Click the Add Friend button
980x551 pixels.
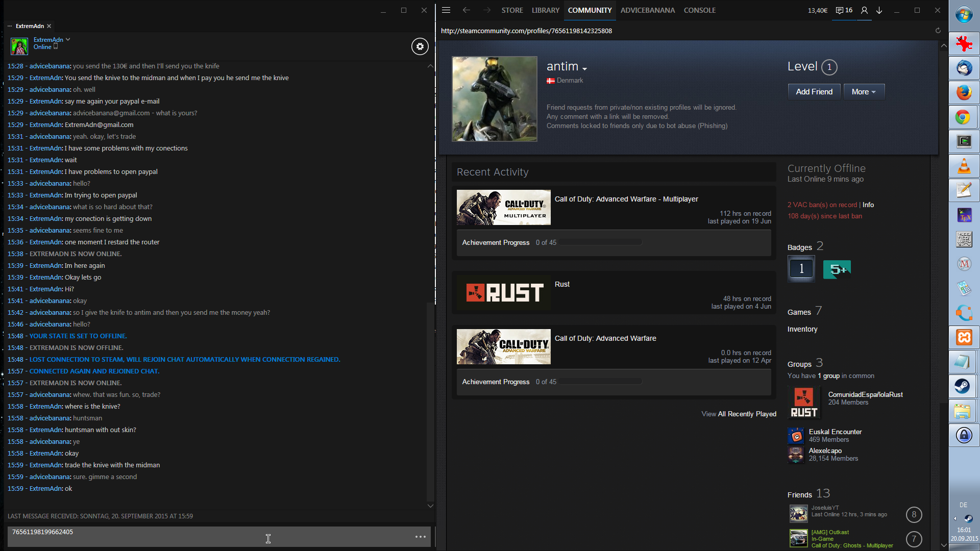pos(814,92)
